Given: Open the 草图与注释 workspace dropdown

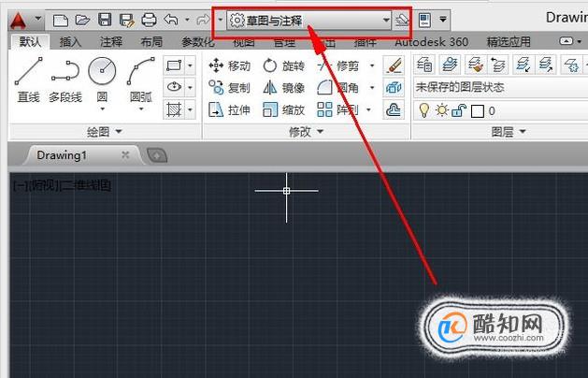Looking at the screenshot, I should pos(309,21).
